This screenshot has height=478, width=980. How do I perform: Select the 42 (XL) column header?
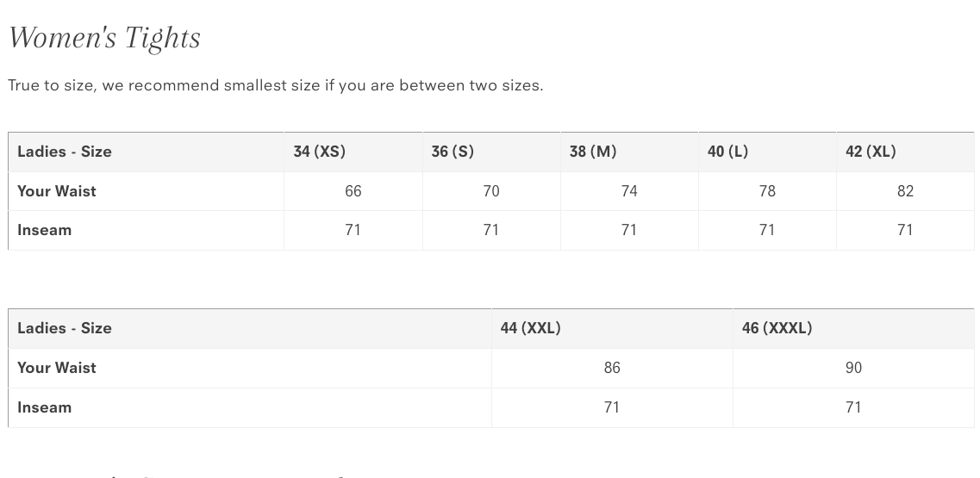pos(871,152)
